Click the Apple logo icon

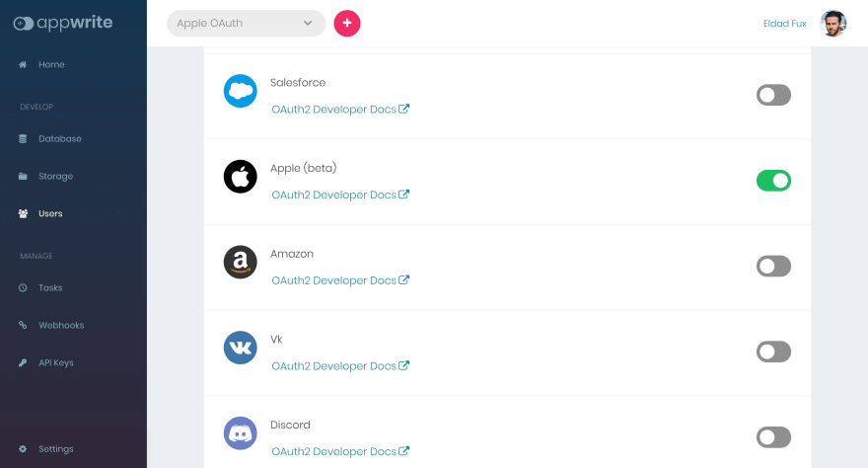click(241, 177)
